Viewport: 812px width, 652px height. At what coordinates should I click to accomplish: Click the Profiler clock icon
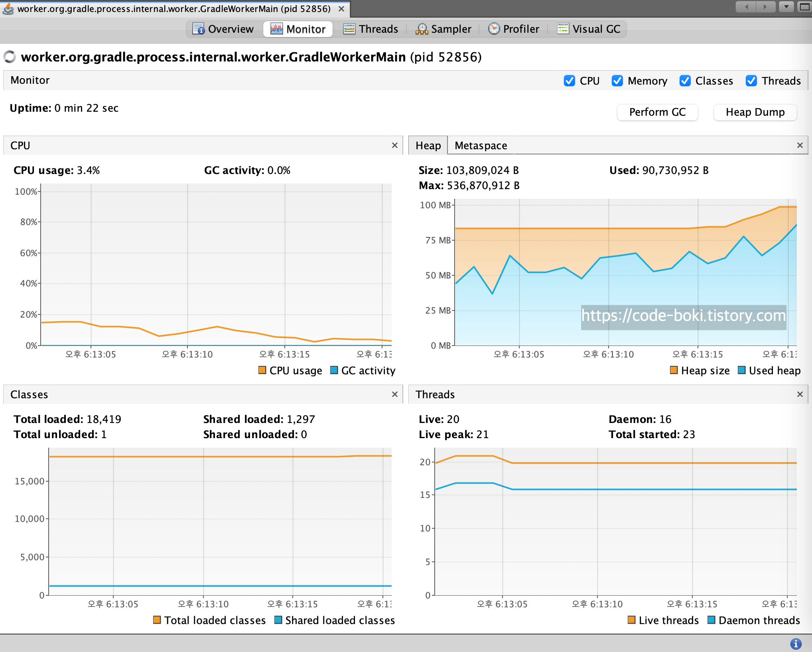tap(494, 29)
